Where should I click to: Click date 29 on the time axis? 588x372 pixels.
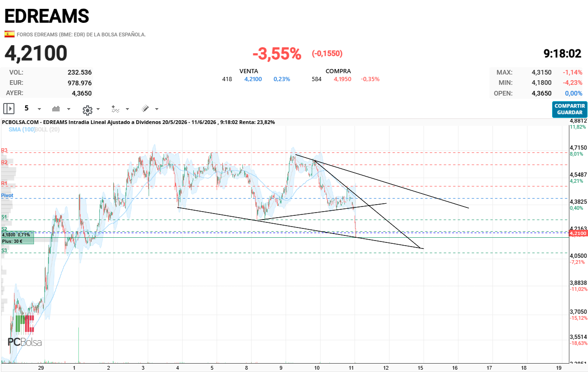[41, 368]
